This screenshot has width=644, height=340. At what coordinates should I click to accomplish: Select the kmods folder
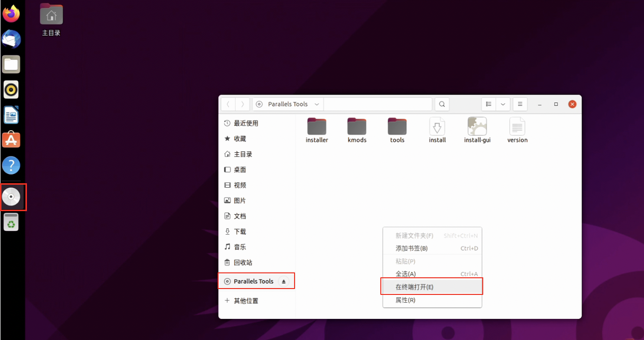[357, 130]
